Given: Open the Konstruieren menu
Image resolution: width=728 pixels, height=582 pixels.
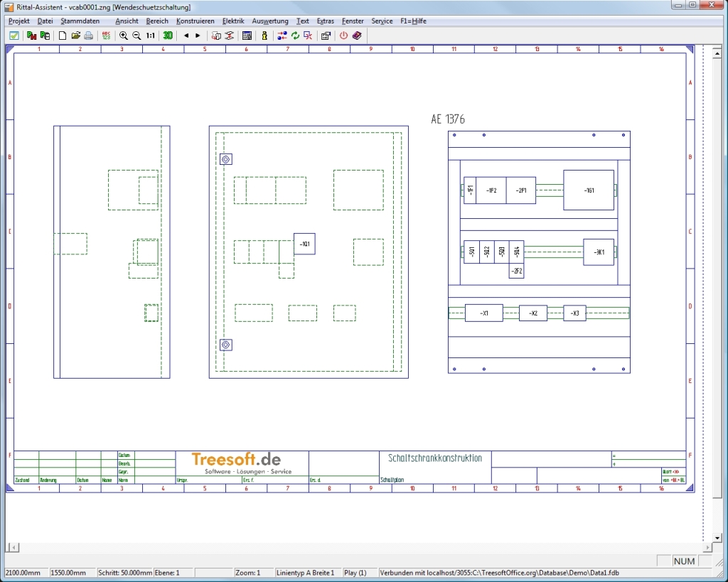Looking at the screenshot, I should point(195,21).
